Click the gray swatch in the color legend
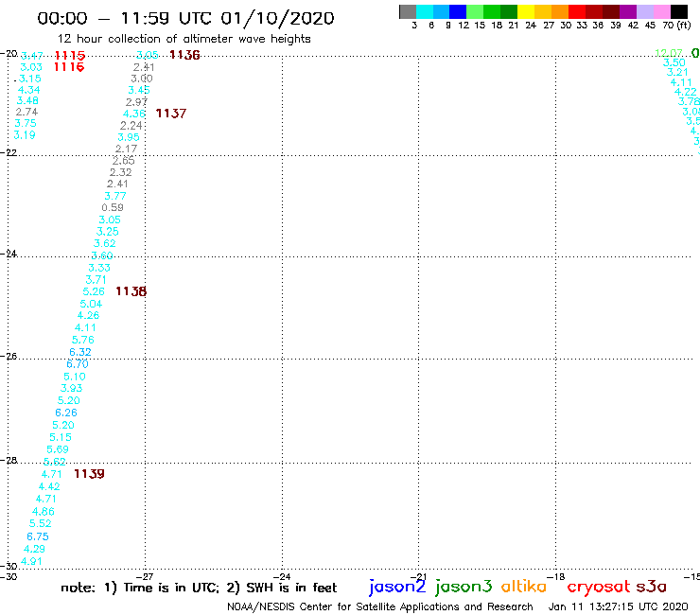The height and width of the screenshot is (615, 700). [x=408, y=11]
